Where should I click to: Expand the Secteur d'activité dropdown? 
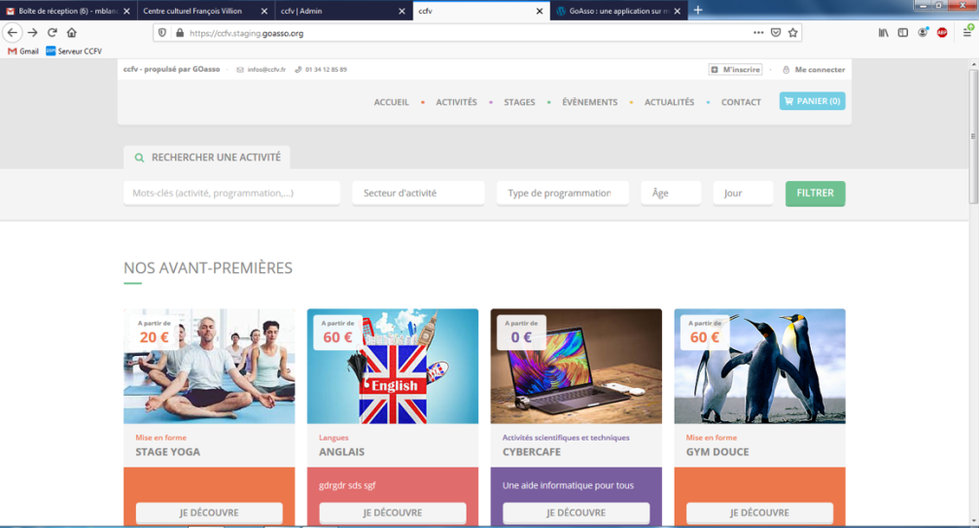pos(418,194)
